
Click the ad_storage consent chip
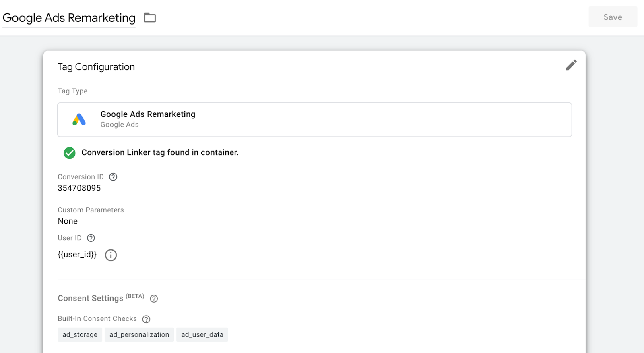80,334
